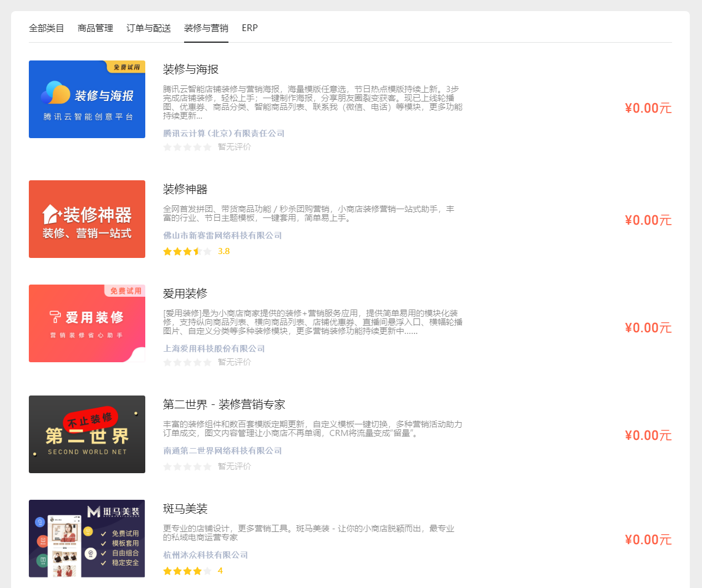702x588 pixels.
Task: Click the 第二世界 description text
Action: pyautogui.click(x=313, y=429)
